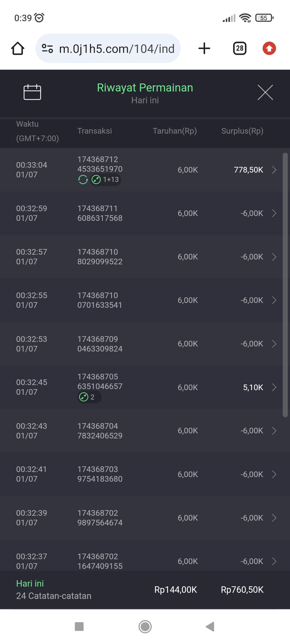
Task: Tap the free spin icon on 00:33:04 row
Action: tap(83, 180)
